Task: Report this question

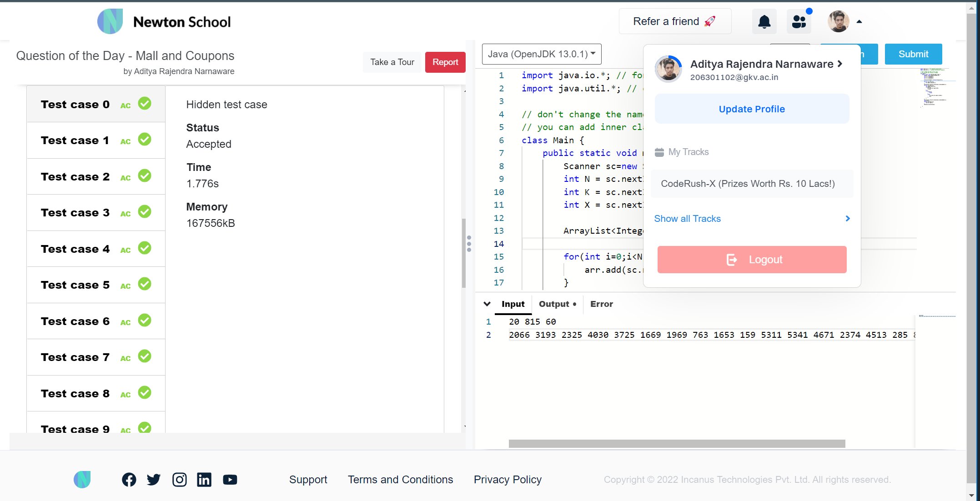Action: pyautogui.click(x=445, y=62)
